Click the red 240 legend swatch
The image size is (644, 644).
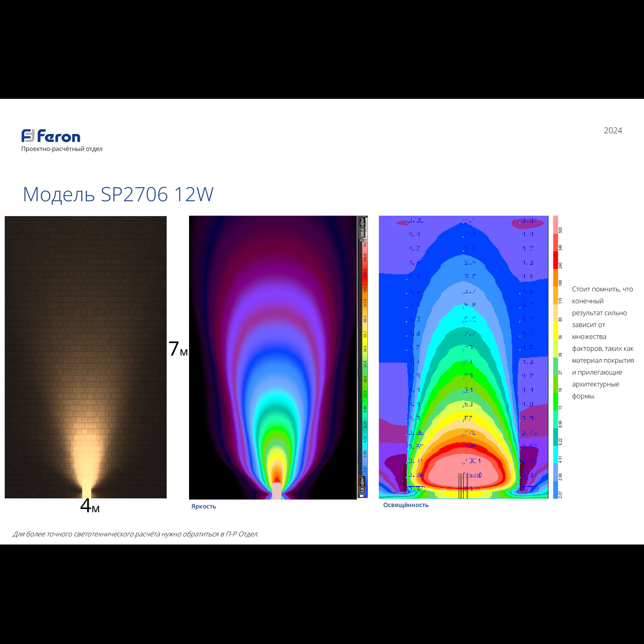click(x=555, y=260)
